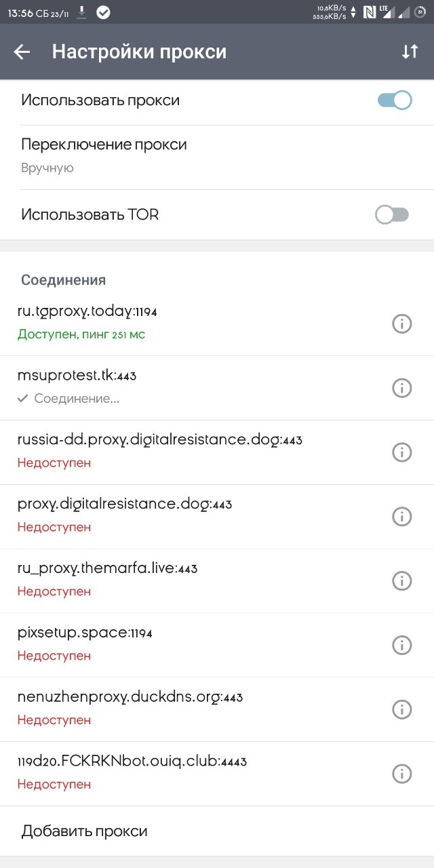Show info for nenuzhenproxy.duckdns.org proxy
The image size is (434, 868).
402,709
